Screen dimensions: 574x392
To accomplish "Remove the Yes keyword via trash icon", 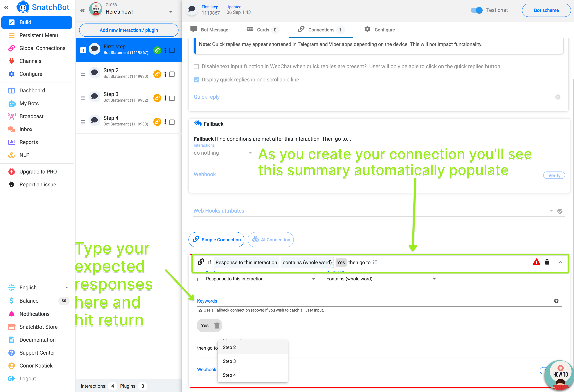I will pos(217,326).
